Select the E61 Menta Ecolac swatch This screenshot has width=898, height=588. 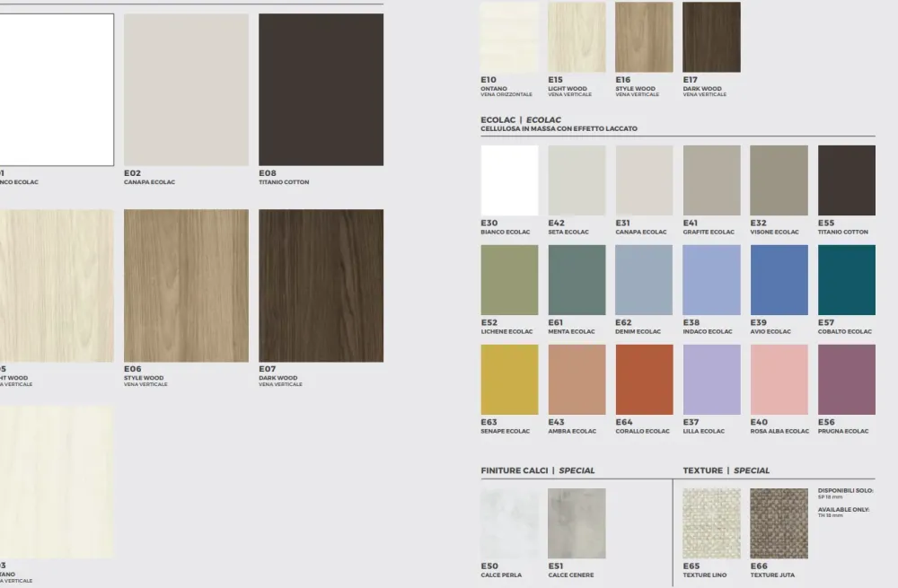[x=577, y=280]
